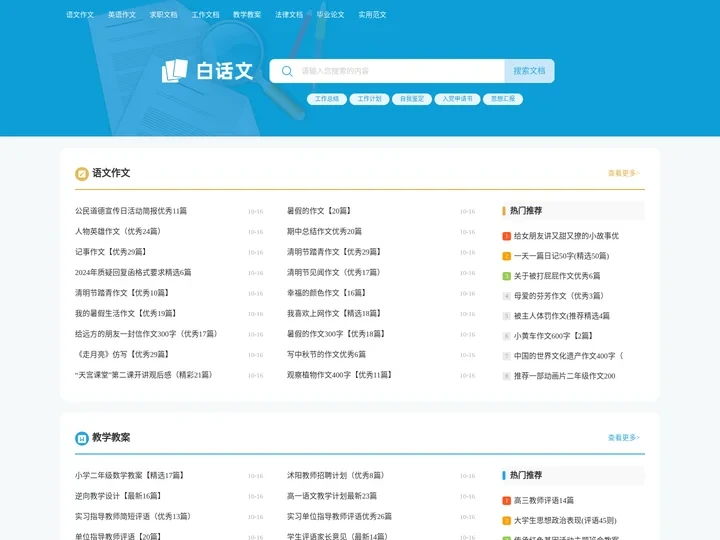Click the green rank 3 badge

click(x=507, y=276)
